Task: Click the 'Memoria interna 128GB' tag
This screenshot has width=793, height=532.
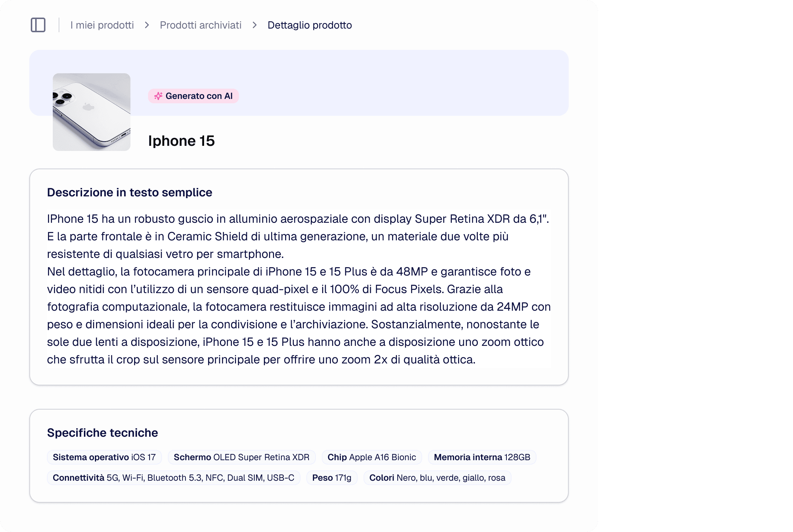Action: pos(482,457)
